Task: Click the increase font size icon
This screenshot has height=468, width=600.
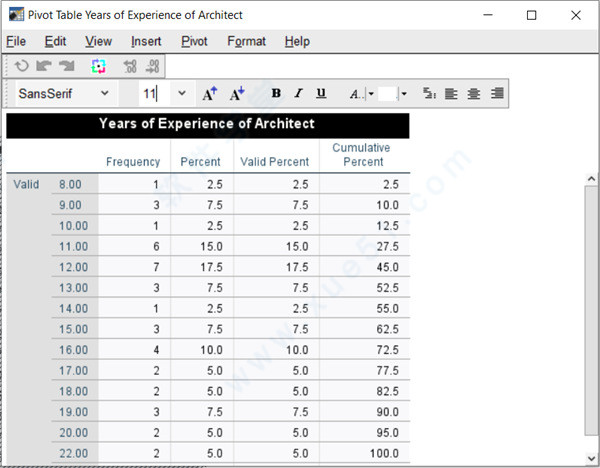Action: tap(210, 94)
